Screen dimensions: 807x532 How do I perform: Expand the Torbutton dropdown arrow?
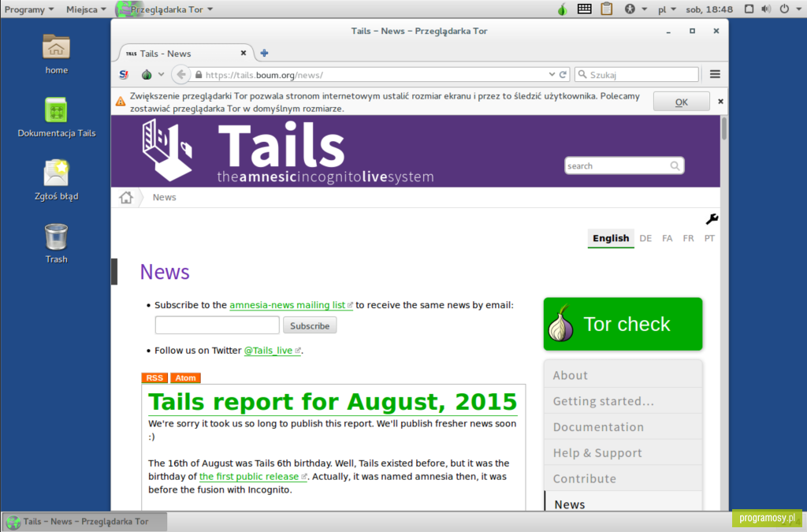(x=161, y=75)
